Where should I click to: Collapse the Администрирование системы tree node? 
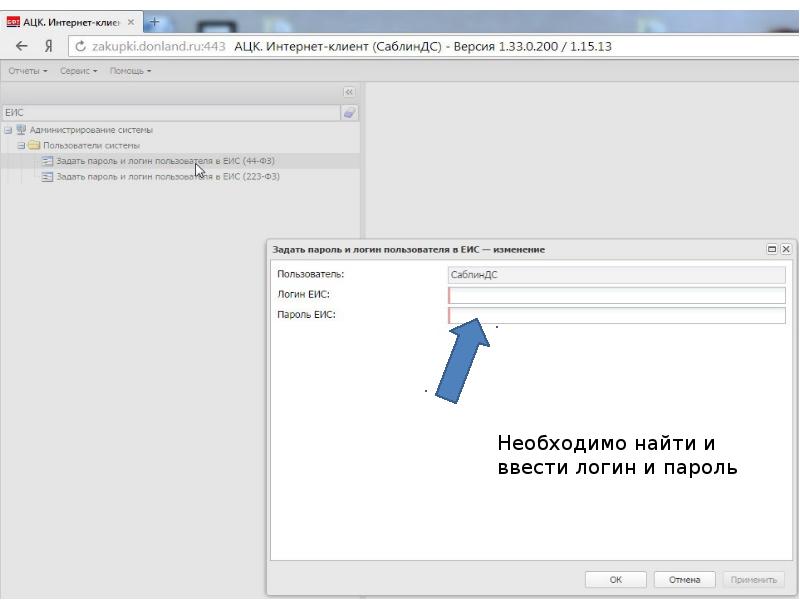(8, 130)
